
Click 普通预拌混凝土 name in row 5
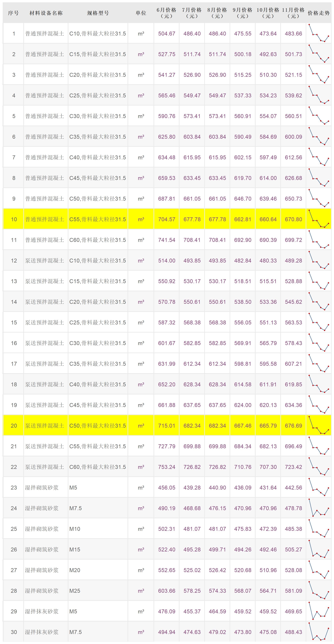click(45, 116)
